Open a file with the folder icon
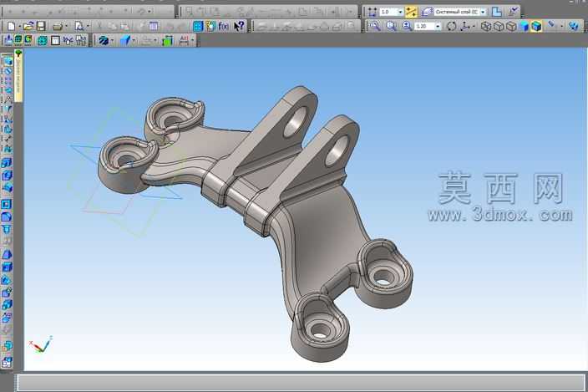Image resolution: width=588 pixels, height=392 pixels. tap(28, 26)
